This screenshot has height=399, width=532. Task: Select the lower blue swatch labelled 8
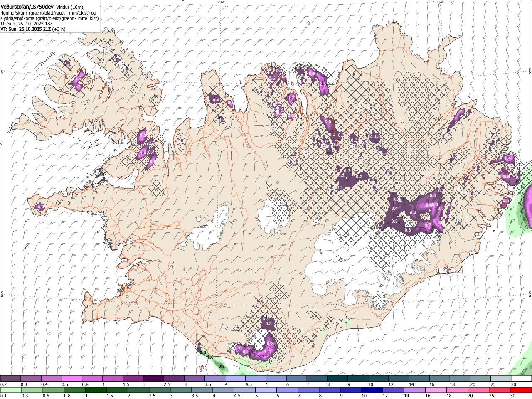(x=330, y=390)
